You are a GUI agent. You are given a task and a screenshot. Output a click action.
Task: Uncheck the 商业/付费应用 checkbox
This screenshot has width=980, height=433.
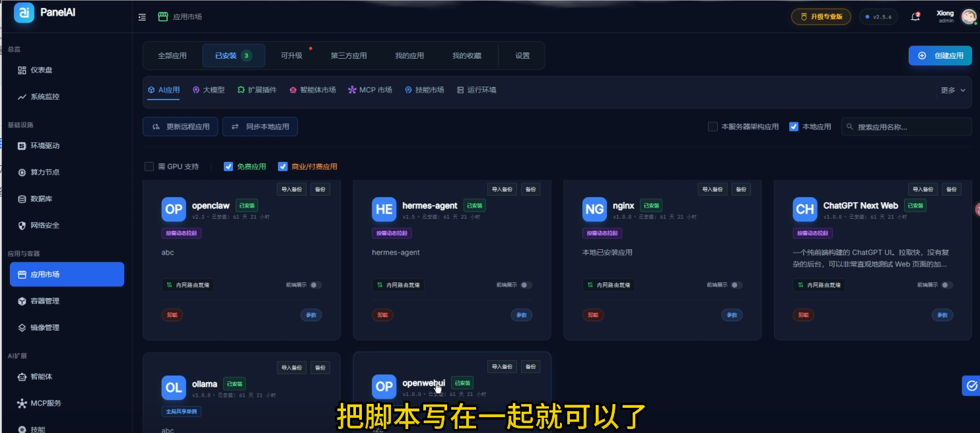click(x=283, y=167)
